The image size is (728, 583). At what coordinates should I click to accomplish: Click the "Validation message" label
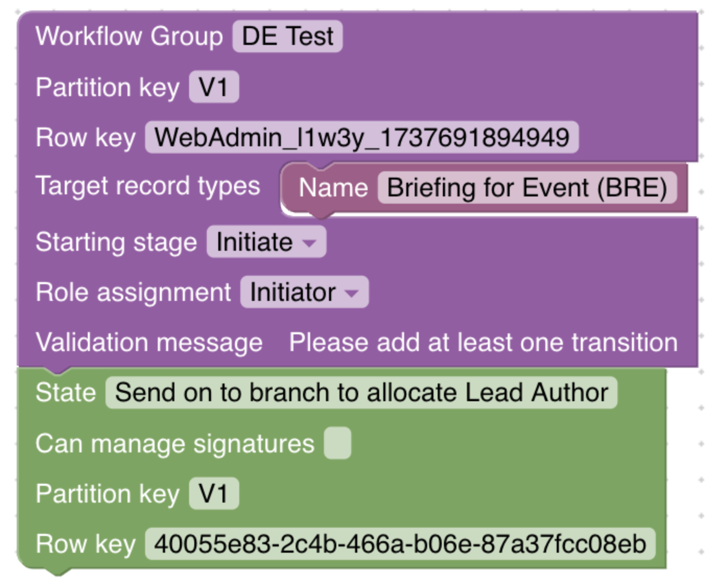[x=149, y=343]
